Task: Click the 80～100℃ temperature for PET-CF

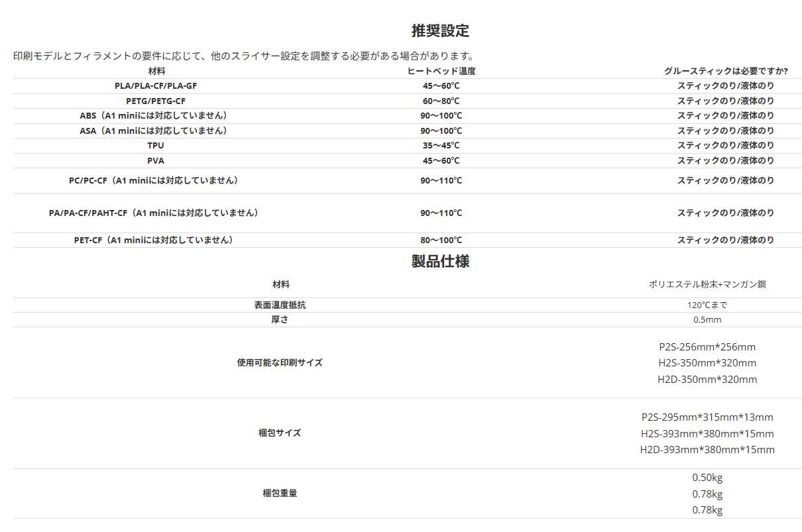Action: coord(441,240)
